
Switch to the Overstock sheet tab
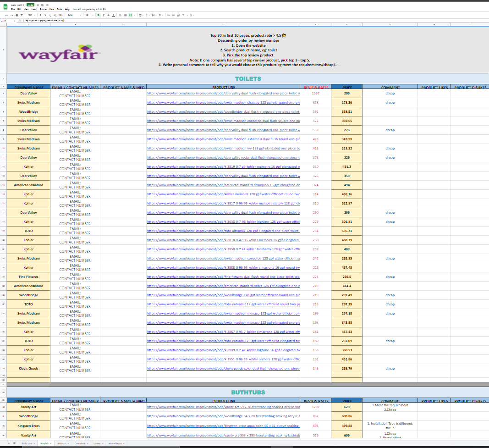[81, 443]
